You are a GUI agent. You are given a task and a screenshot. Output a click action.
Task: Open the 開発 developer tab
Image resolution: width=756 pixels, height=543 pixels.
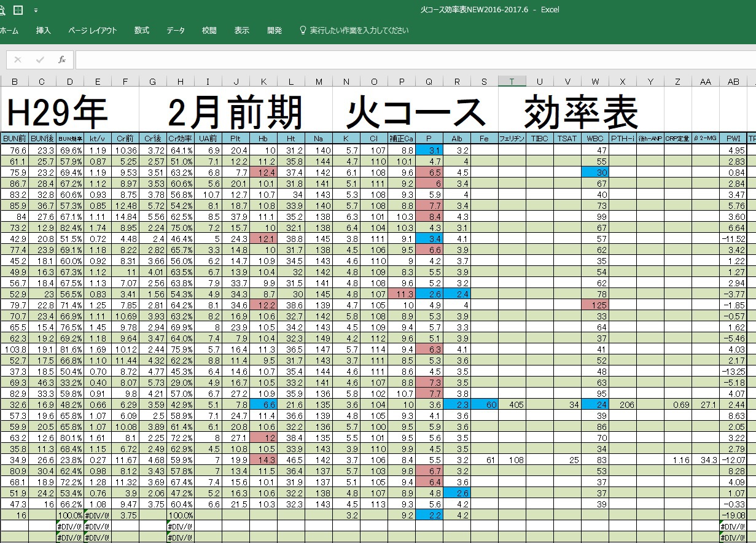pos(275,30)
